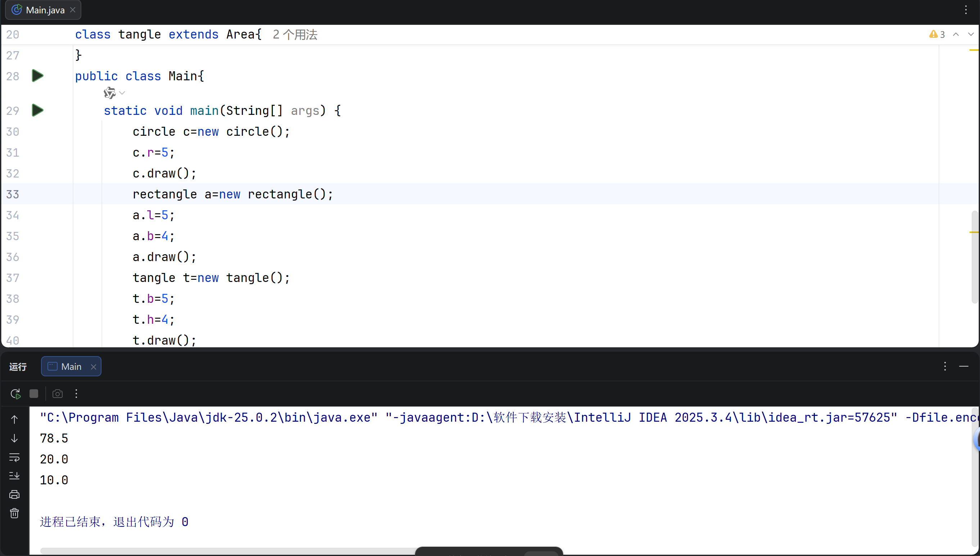Select the Main.java editor tab
The width and height of the screenshot is (980, 556).
coord(45,10)
